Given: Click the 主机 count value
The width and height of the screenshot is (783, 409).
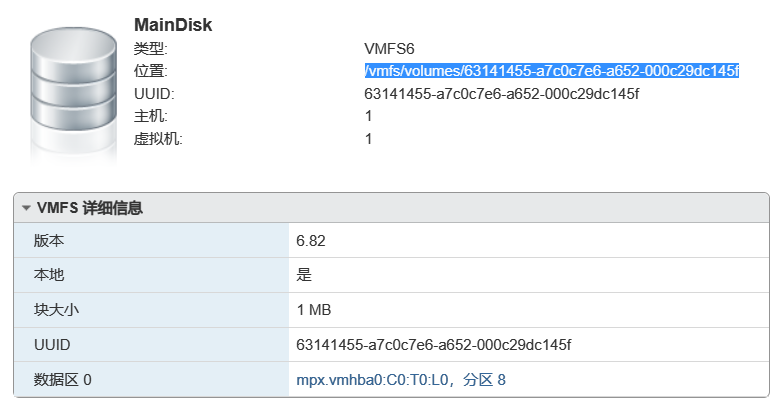Looking at the screenshot, I should (x=369, y=117).
